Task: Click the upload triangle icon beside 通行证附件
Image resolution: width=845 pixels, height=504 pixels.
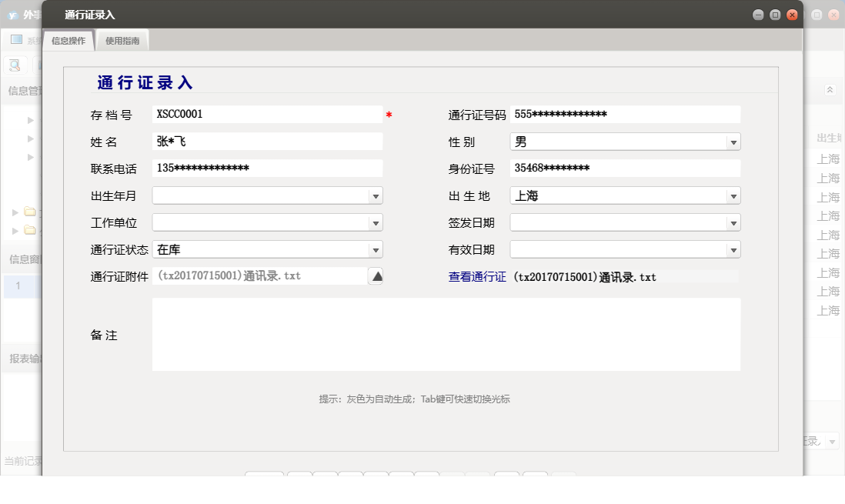Action: pyautogui.click(x=375, y=275)
